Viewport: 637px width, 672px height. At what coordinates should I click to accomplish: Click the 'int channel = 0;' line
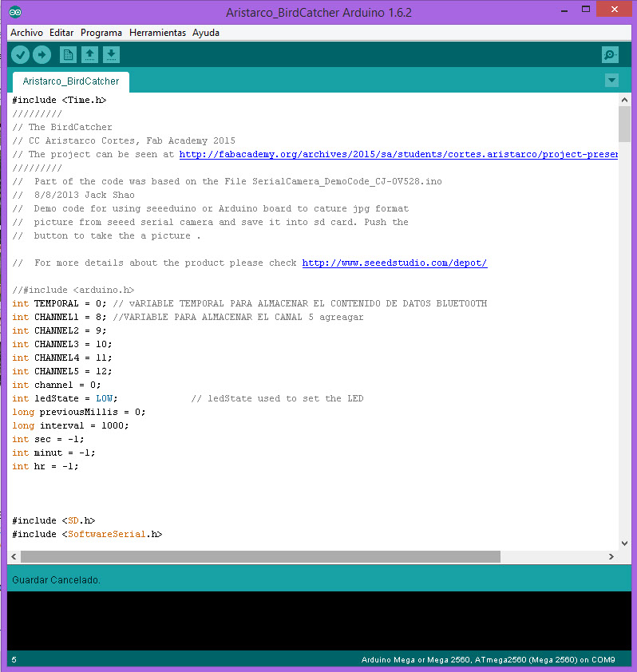tap(57, 385)
